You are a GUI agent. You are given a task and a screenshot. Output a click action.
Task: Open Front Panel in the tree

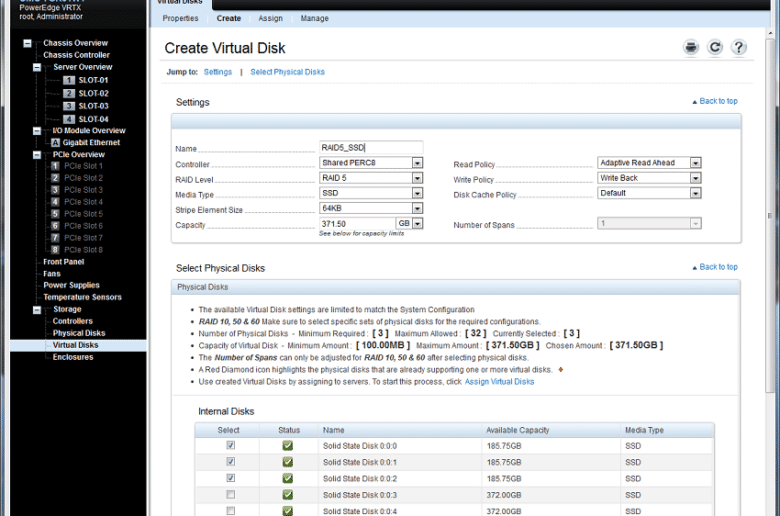click(x=64, y=262)
